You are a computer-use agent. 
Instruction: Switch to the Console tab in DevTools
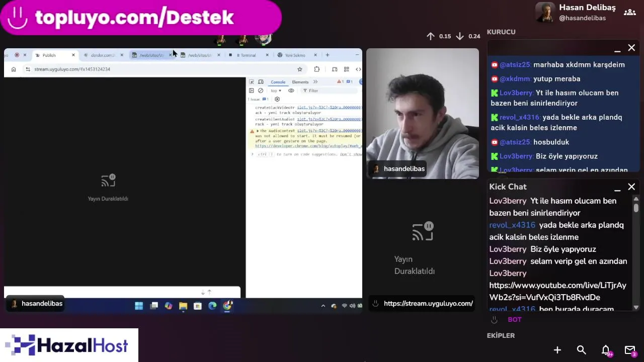tap(278, 82)
